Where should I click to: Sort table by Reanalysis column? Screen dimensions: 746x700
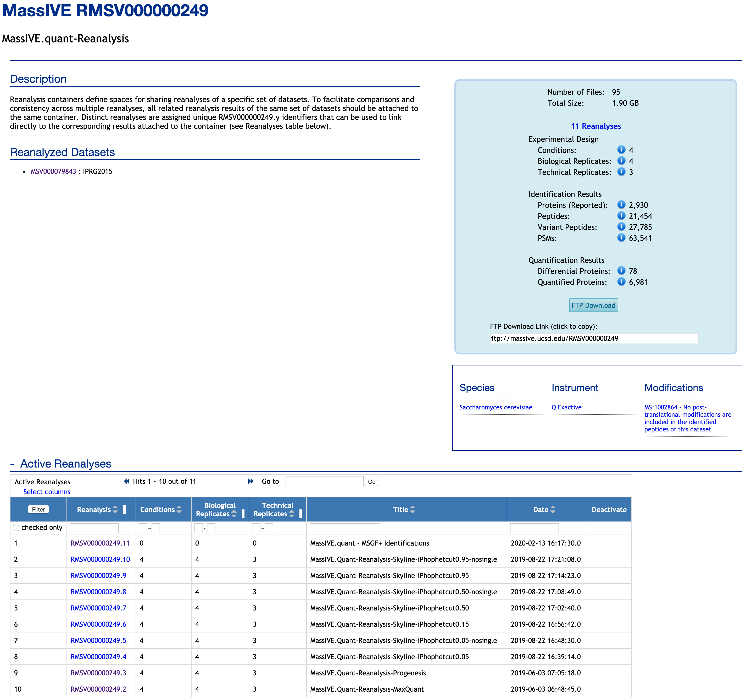tap(115, 509)
